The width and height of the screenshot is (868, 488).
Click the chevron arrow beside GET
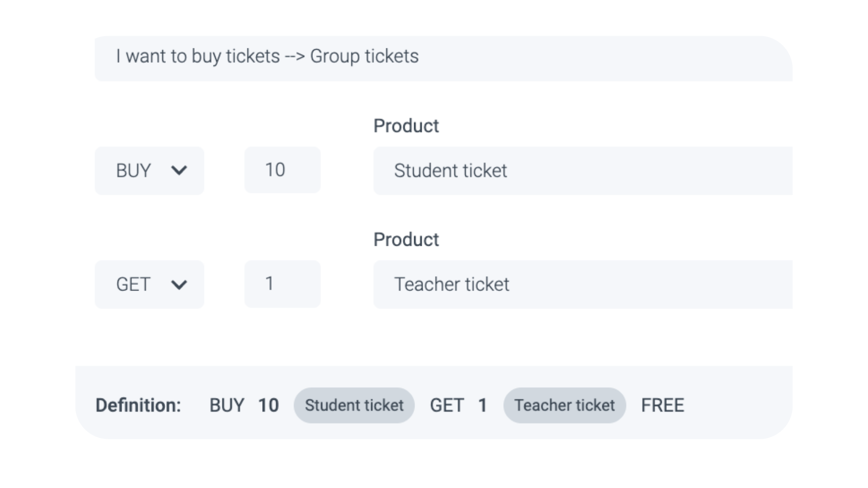point(179,285)
